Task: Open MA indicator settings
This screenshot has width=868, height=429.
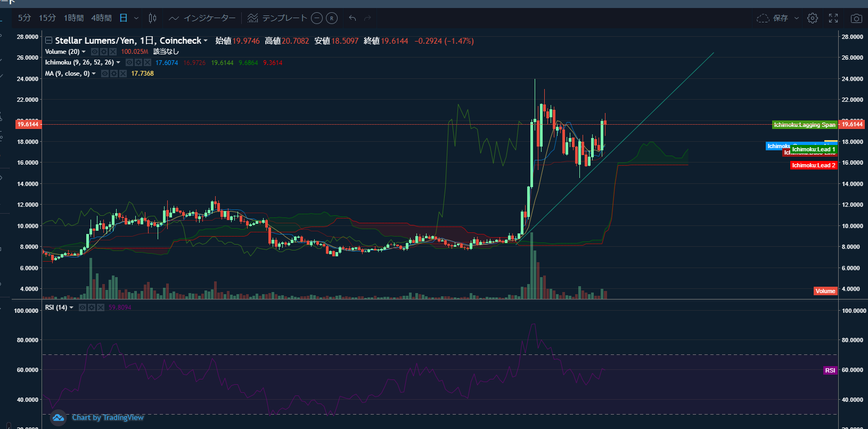Action: [114, 74]
